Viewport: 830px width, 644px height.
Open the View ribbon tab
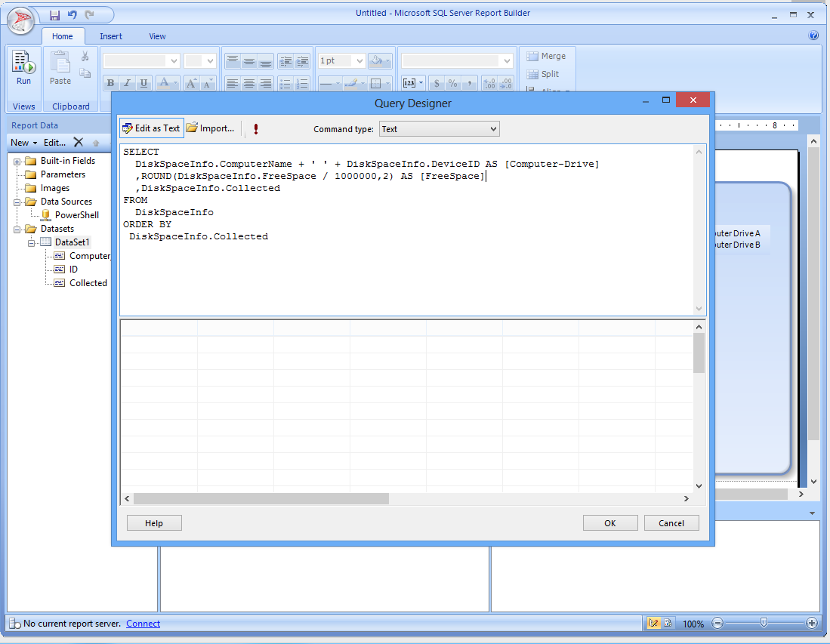coord(157,36)
